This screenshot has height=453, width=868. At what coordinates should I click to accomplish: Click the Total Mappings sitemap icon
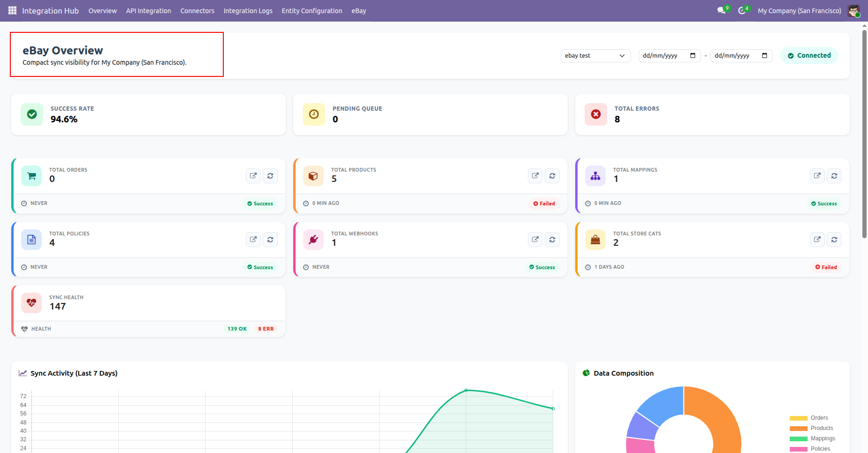pyautogui.click(x=595, y=176)
